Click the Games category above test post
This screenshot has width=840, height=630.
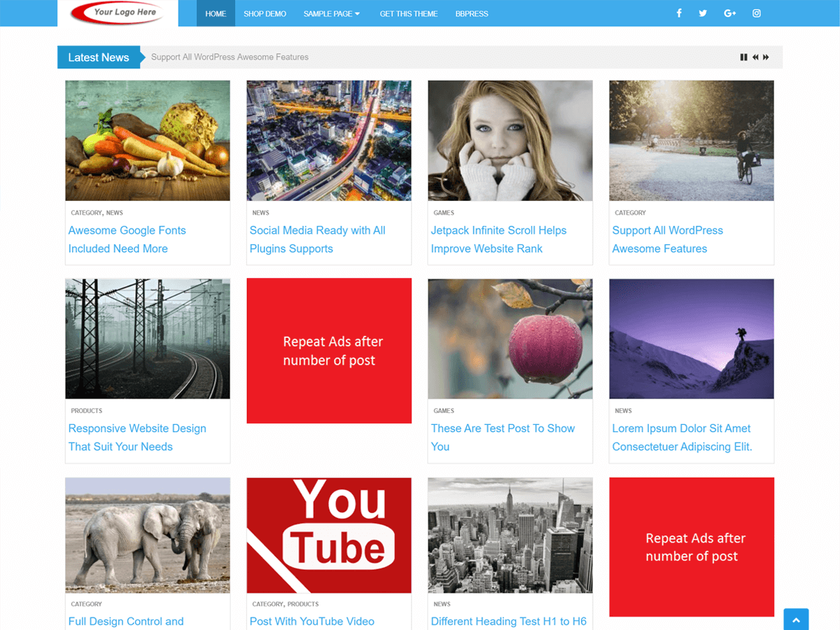444,411
